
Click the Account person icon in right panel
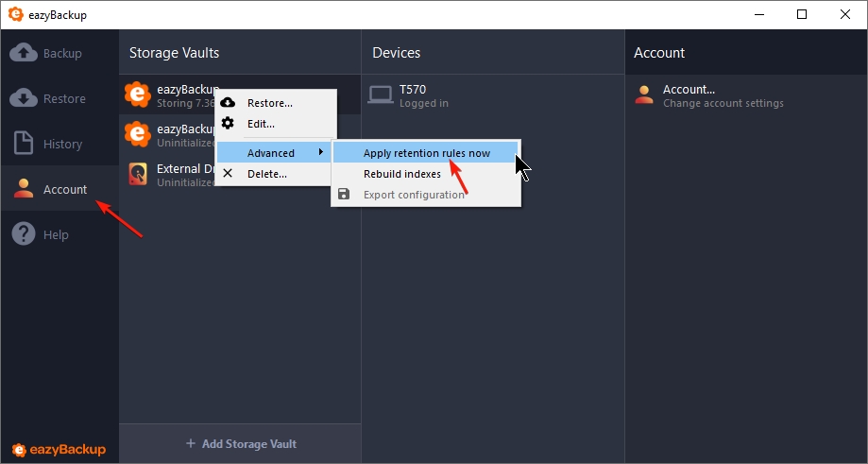(644, 95)
